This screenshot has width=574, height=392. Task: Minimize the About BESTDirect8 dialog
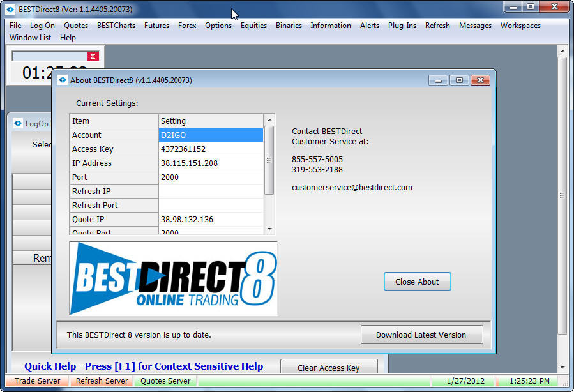tap(438, 80)
